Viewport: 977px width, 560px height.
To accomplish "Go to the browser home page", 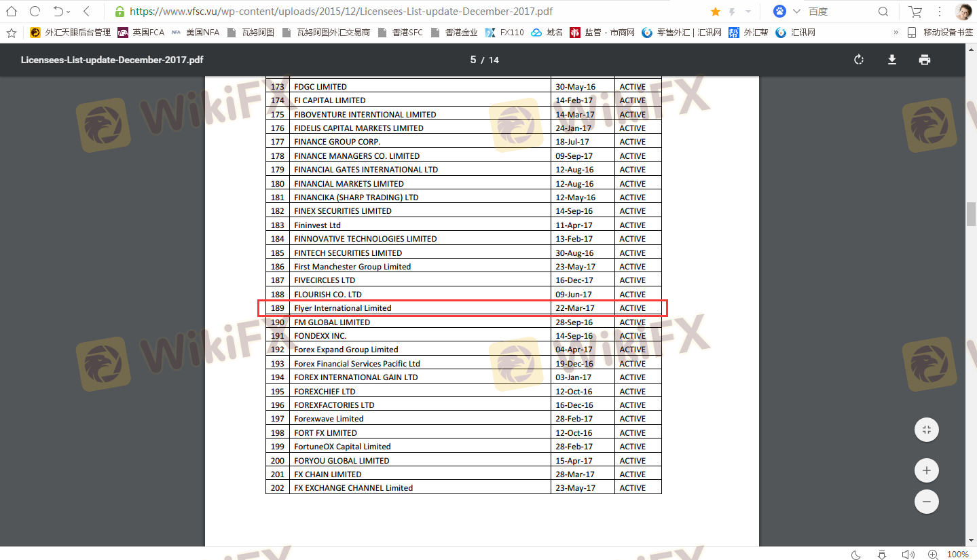I will click(12, 12).
